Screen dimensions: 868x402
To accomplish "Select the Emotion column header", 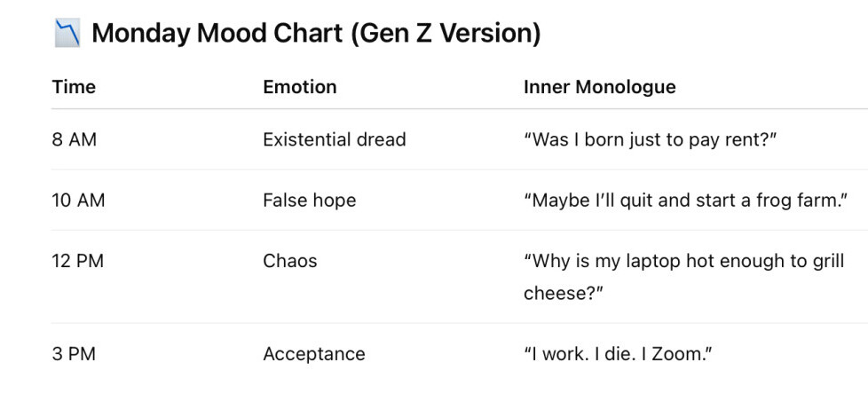I will tap(300, 87).
